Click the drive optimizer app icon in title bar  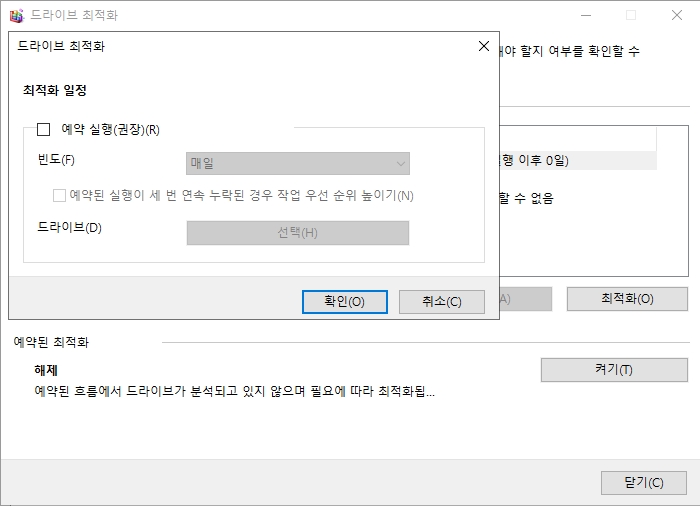click(x=17, y=16)
